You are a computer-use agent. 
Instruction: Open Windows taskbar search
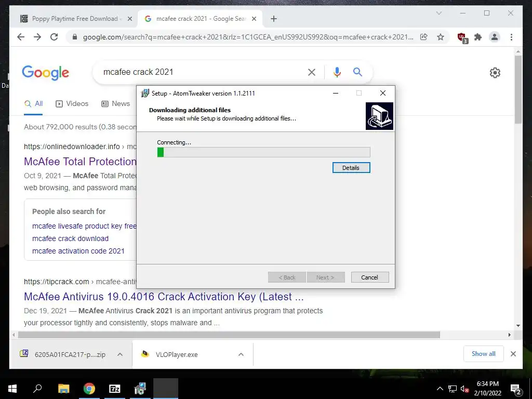(x=37, y=389)
